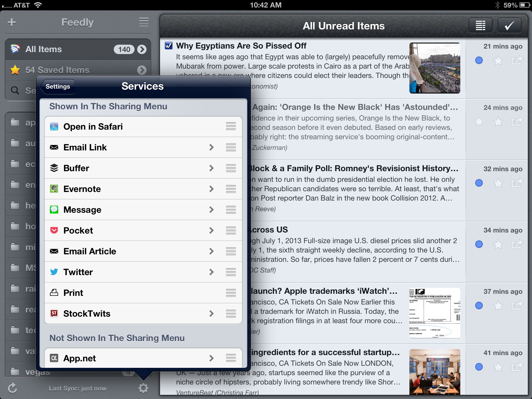Toggle read status of Orange Is New Black
The width and height of the screenshot is (532, 399).
tap(479, 122)
